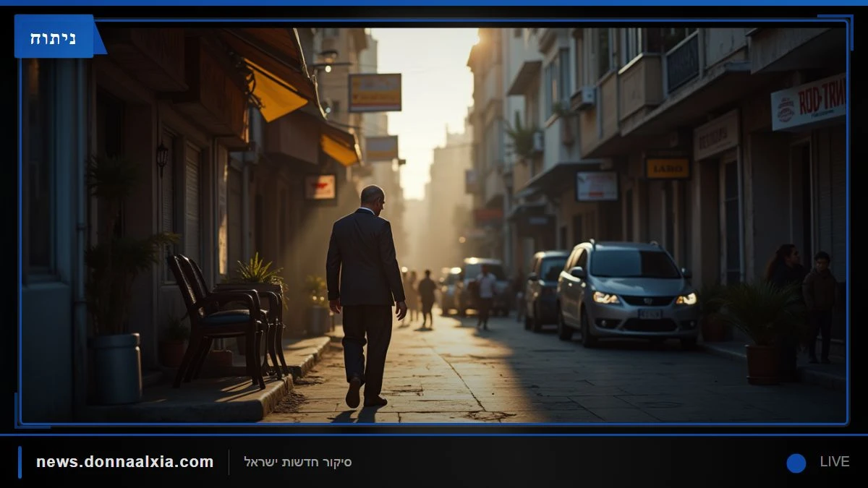Click the blue vertical bar beside the URL

click(20, 462)
